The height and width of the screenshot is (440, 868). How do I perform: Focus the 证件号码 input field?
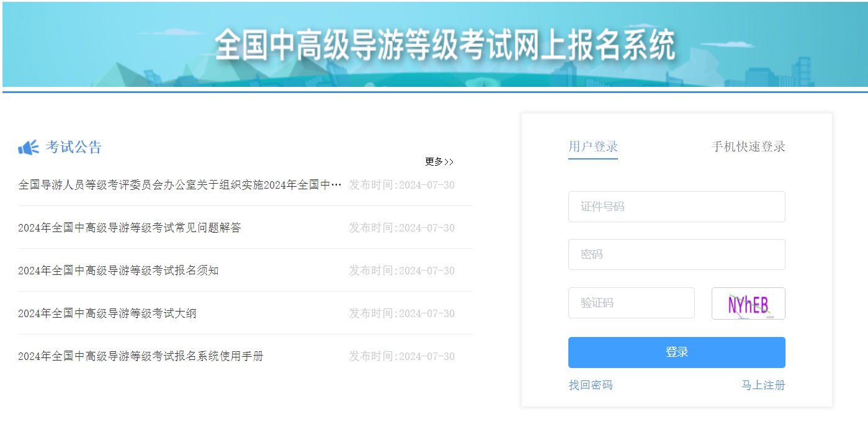[676, 207]
